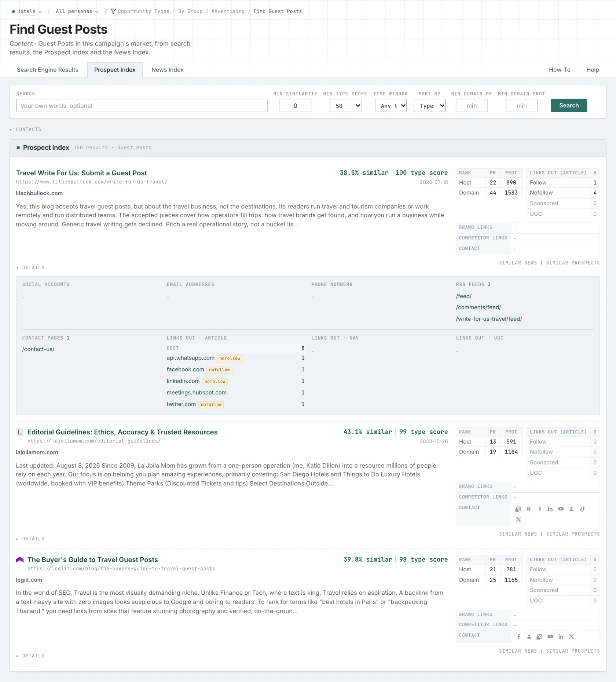Click the filter funnel icon beside Opportunity Types

click(113, 11)
